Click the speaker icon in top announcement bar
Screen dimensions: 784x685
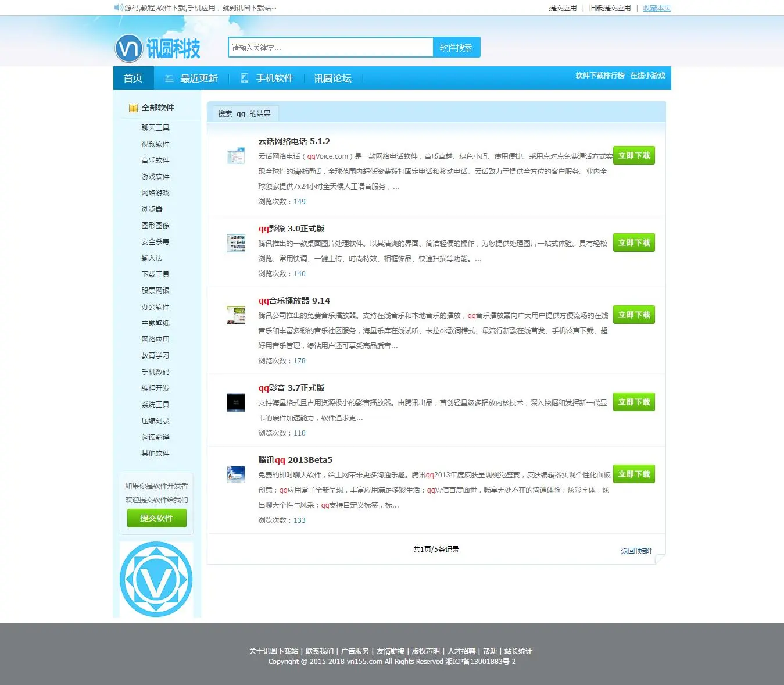119,8
